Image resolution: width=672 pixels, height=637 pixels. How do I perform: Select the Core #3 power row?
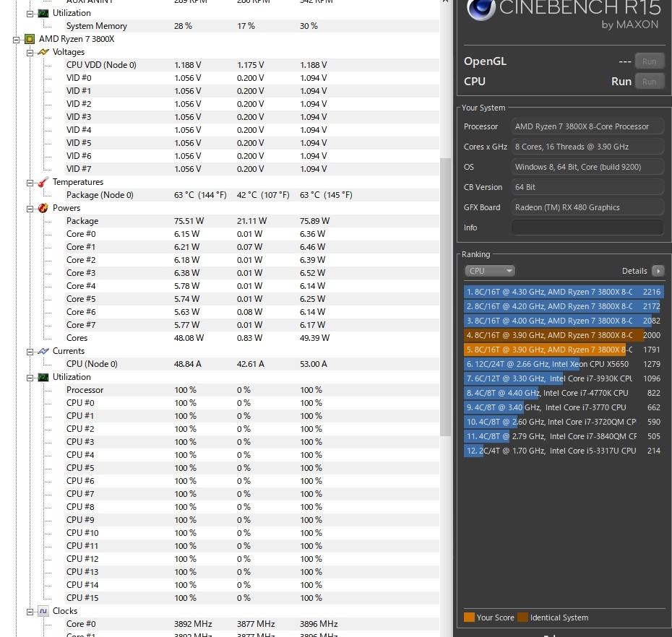[251, 273]
